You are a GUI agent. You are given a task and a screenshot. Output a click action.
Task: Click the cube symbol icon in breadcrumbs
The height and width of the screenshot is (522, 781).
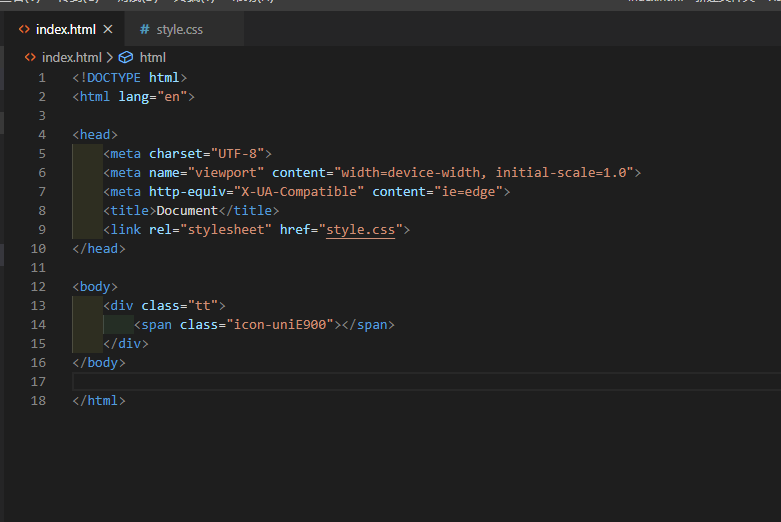pyautogui.click(x=126, y=58)
